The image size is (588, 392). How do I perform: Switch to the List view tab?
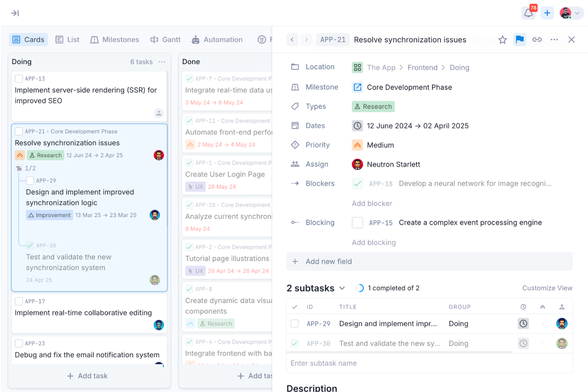tap(67, 39)
